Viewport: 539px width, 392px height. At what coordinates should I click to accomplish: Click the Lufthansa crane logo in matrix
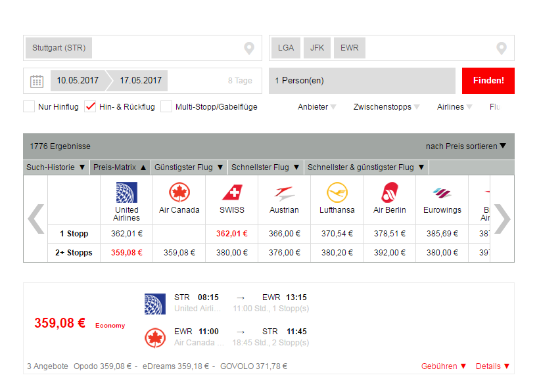337,192
